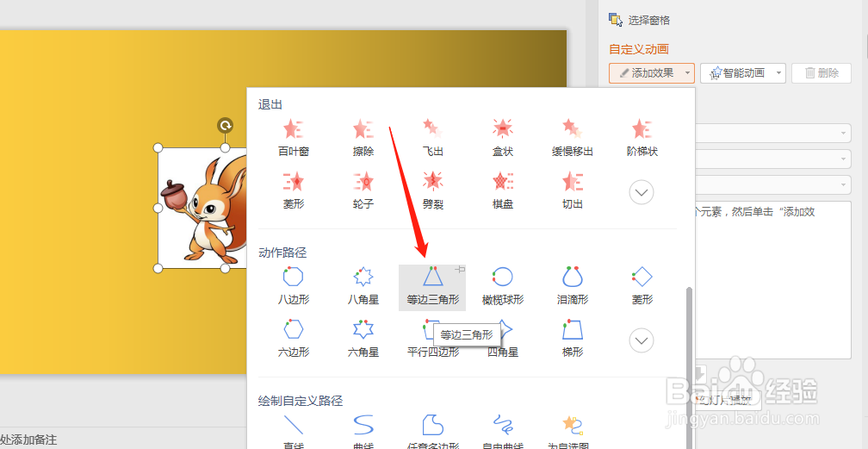The height and width of the screenshot is (449, 868).
Task: Apply the 劈裂 exit animation
Action: click(x=432, y=190)
